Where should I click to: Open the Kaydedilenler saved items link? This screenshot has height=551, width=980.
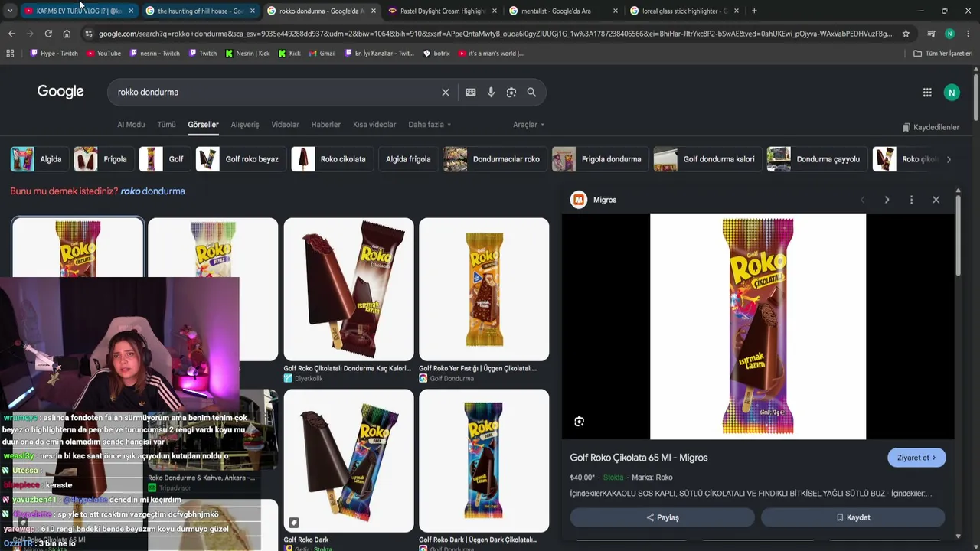930,128
